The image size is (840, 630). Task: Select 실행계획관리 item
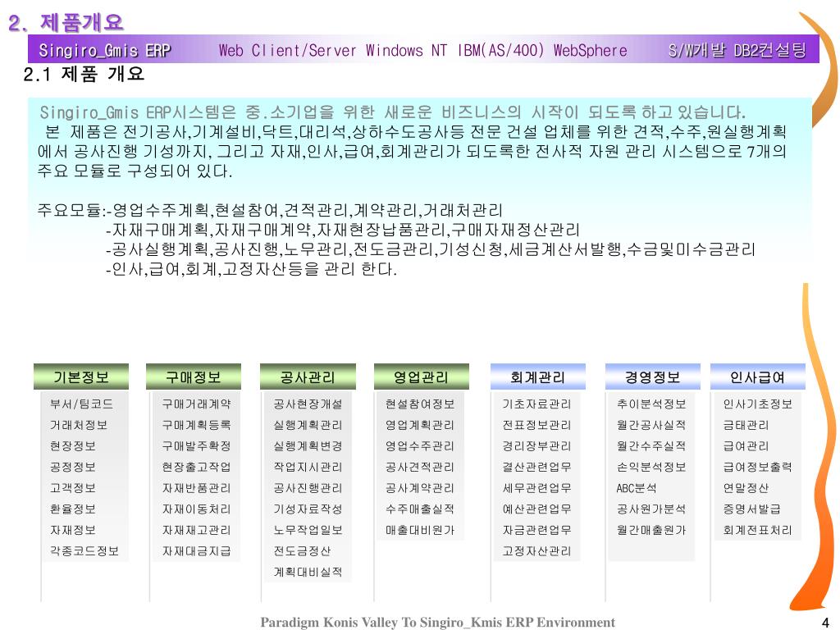coord(308,425)
